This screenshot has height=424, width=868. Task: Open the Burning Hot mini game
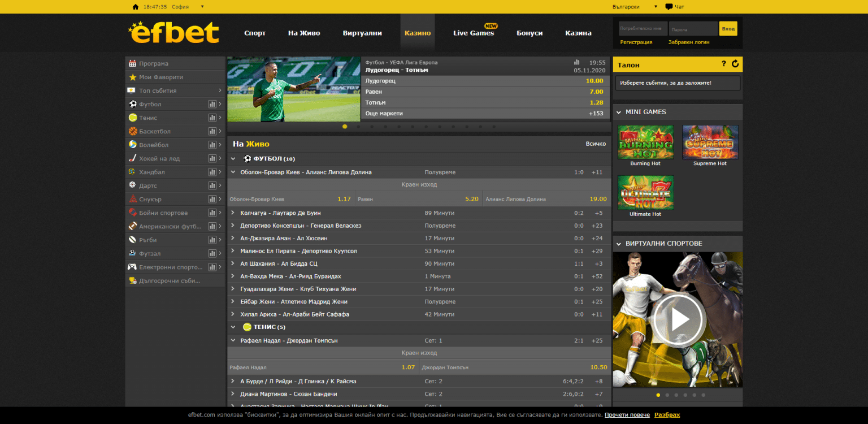645,142
